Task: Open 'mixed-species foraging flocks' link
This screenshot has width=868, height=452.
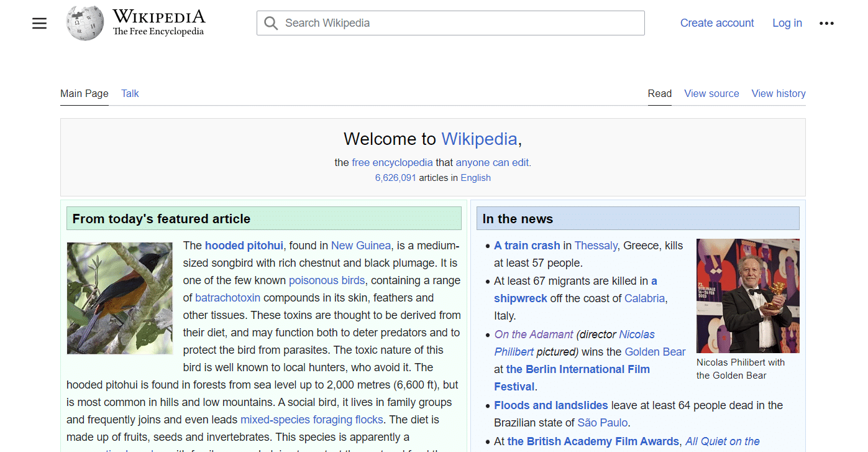Action: (x=312, y=420)
